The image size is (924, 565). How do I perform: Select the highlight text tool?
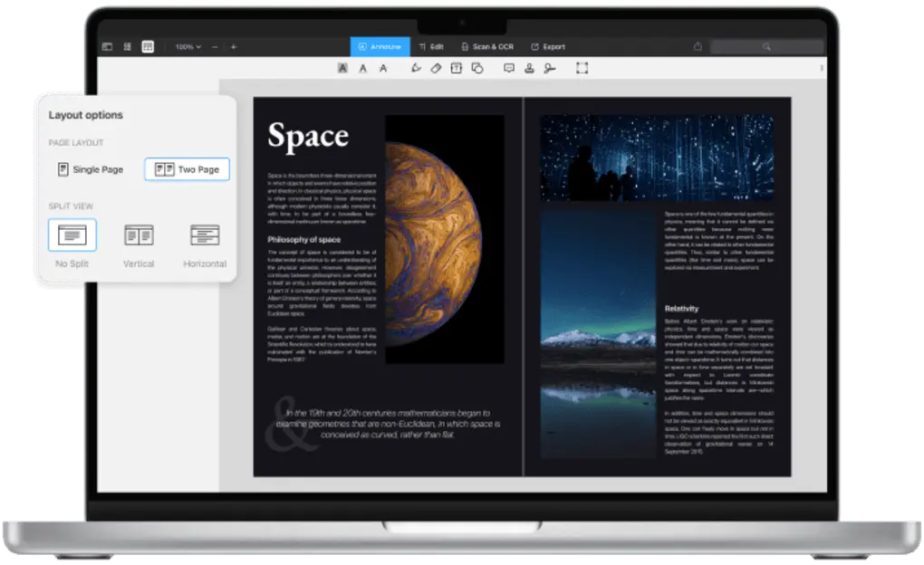[342, 68]
